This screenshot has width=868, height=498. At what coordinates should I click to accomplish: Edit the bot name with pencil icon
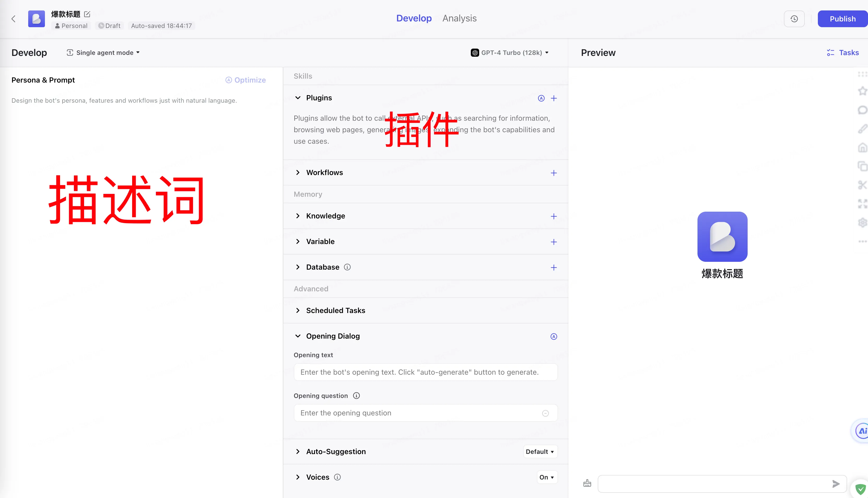87,14
